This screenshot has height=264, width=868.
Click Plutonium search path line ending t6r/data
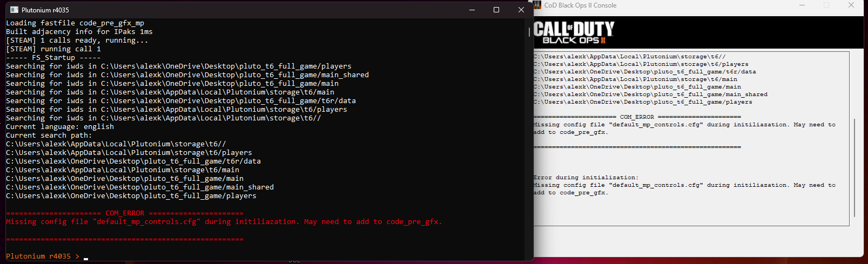click(133, 161)
